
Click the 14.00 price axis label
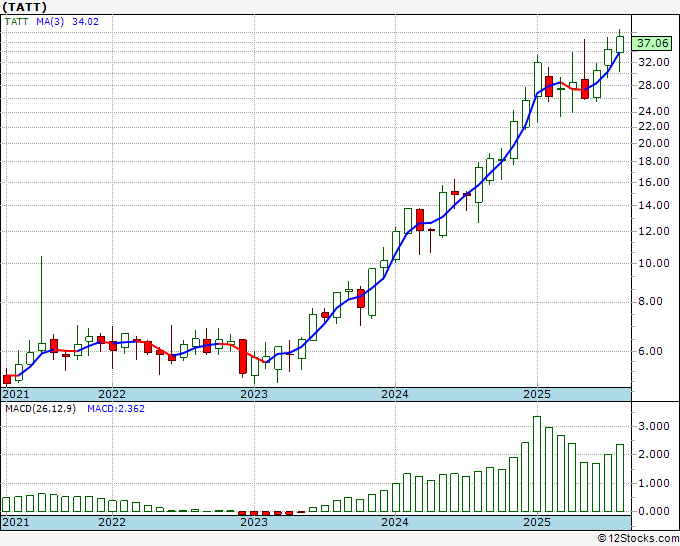coord(654,205)
